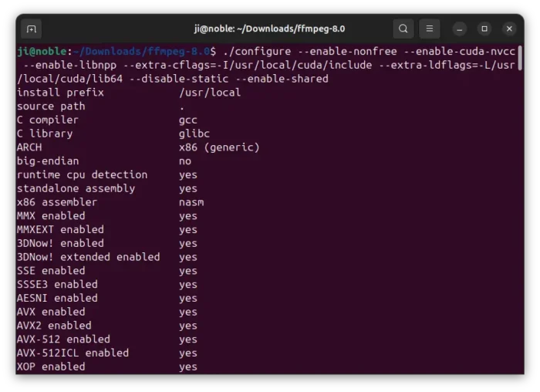Click the --enable-libnpp flag text
540x392 pixels.
70,65
